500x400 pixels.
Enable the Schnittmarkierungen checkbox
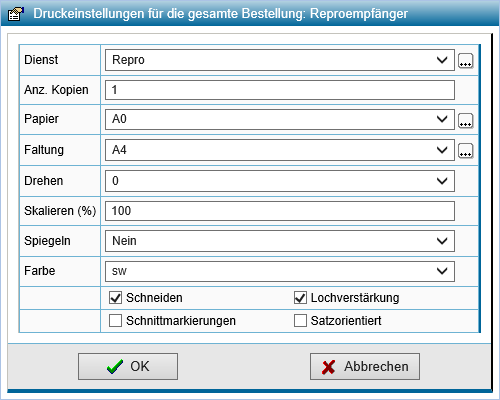(115, 321)
